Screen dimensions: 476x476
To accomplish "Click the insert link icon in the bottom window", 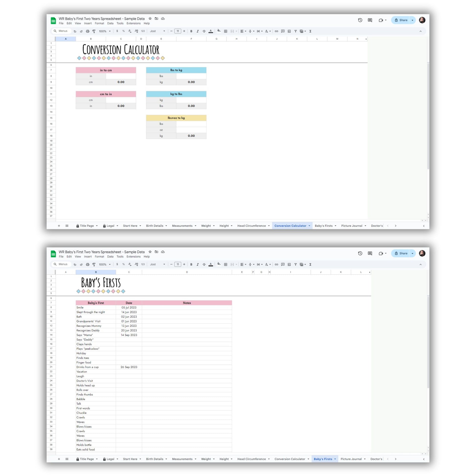I will pos(276,264).
